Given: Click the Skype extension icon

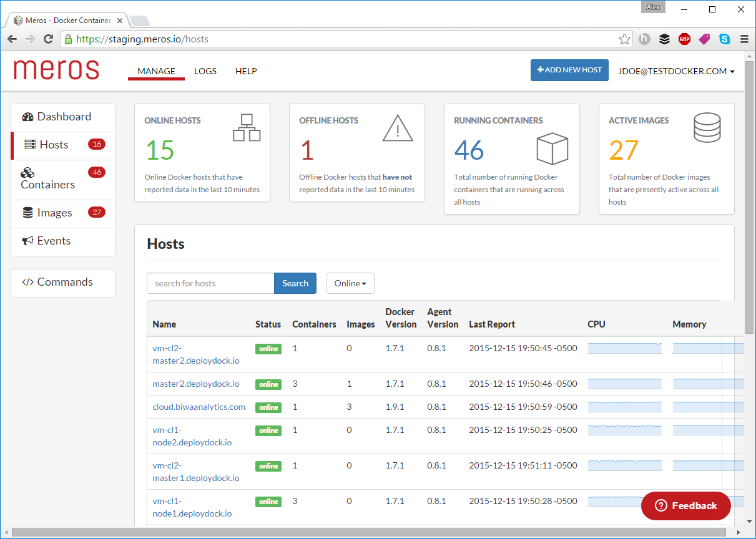Looking at the screenshot, I should [724, 39].
